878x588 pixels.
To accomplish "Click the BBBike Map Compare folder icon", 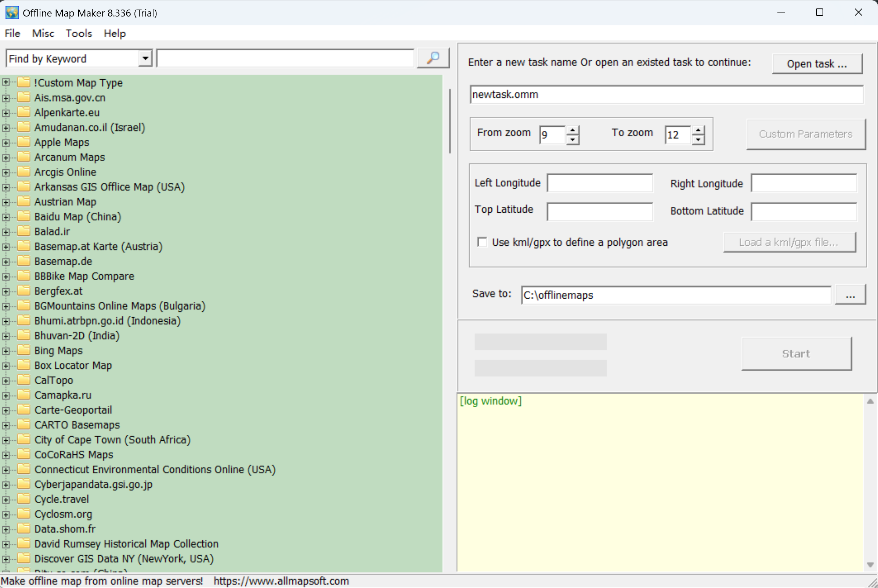I will tap(24, 275).
